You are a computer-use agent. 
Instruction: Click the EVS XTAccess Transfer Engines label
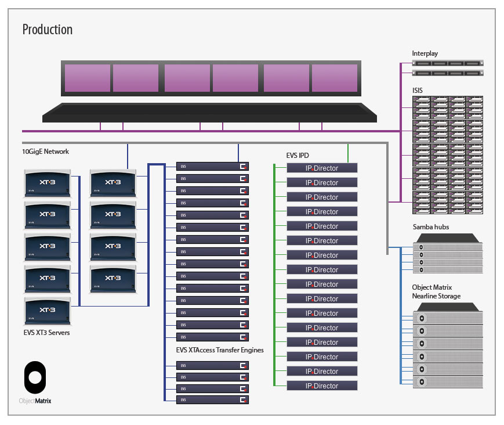click(x=220, y=350)
